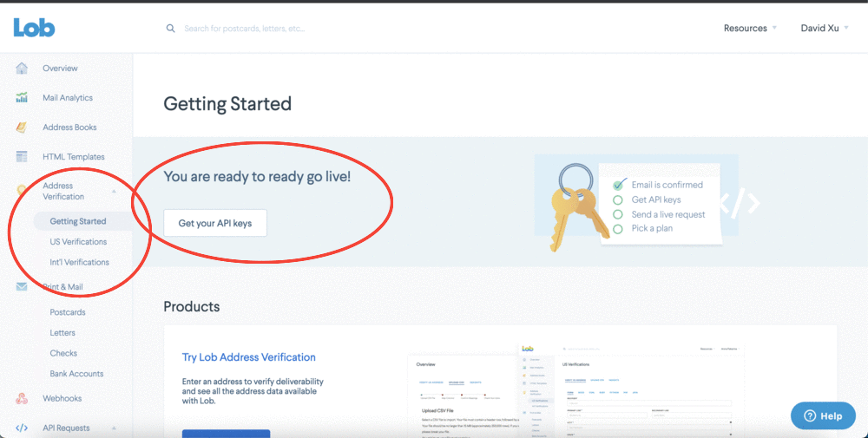Click the Overview house icon
The width and height of the screenshot is (868, 438).
(x=22, y=68)
